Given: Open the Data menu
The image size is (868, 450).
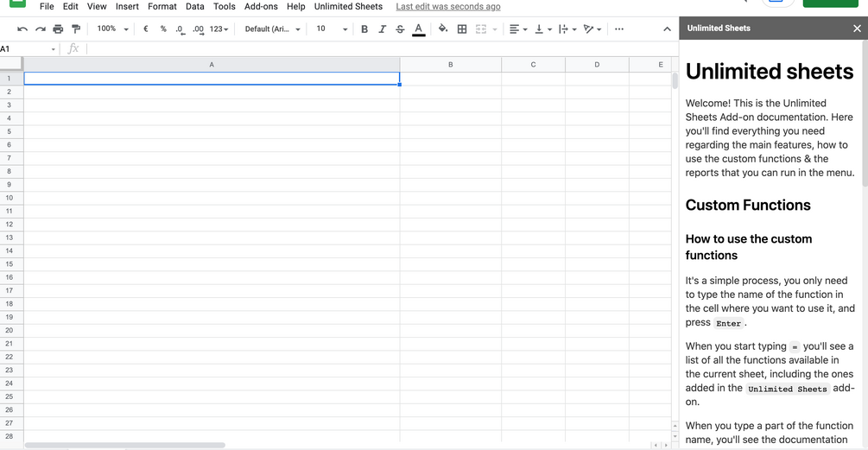Looking at the screenshot, I should coord(194,7).
